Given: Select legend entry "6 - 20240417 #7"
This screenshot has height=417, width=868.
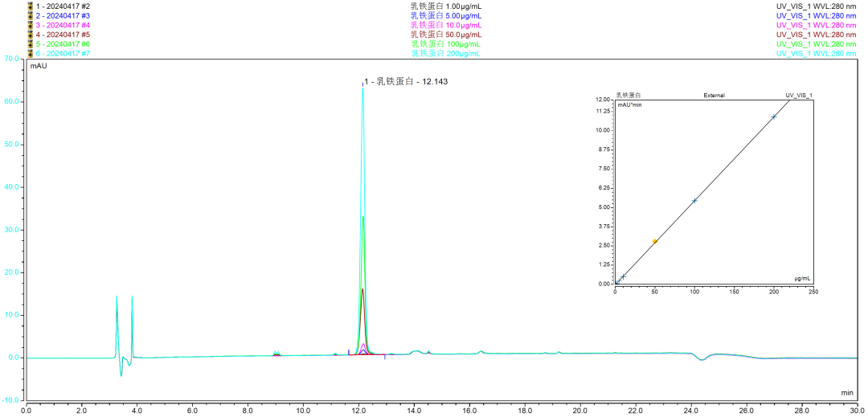Looking at the screenshot, I should click(63, 53).
